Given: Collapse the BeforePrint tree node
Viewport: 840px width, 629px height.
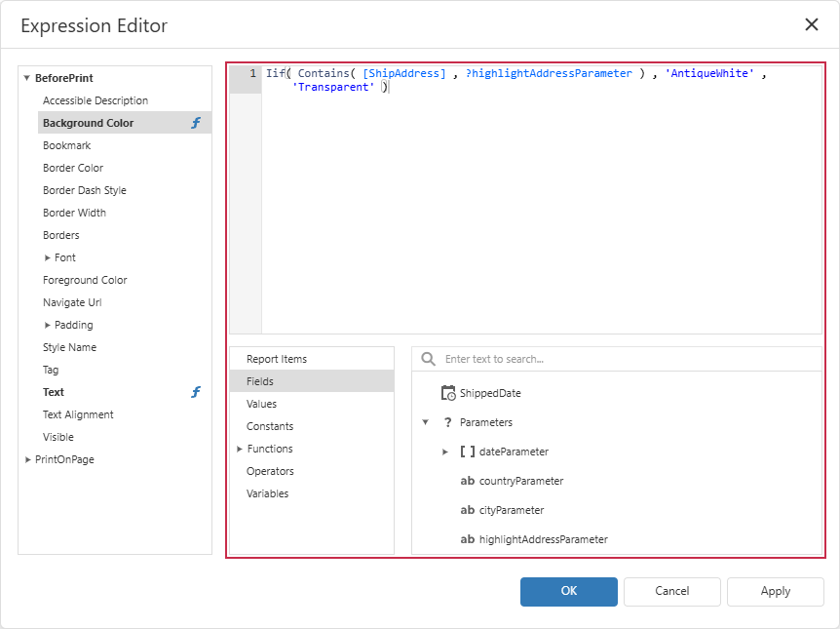Looking at the screenshot, I should 26,78.
